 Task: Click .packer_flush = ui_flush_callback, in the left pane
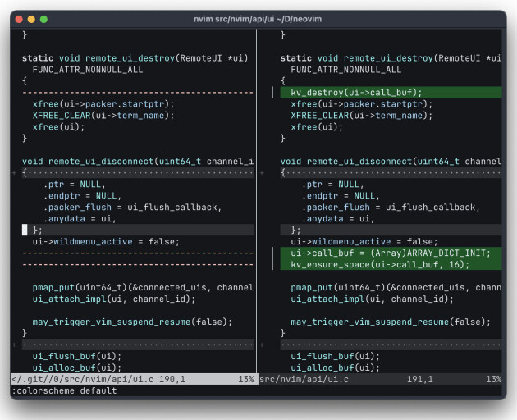(x=132, y=208)
